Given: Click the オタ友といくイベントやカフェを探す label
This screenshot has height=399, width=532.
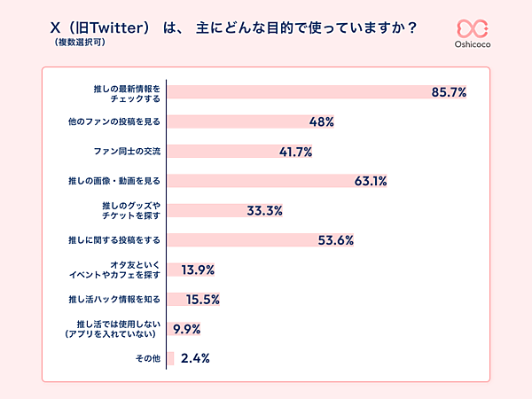Looking at the screenshot, I should point(122,270).
